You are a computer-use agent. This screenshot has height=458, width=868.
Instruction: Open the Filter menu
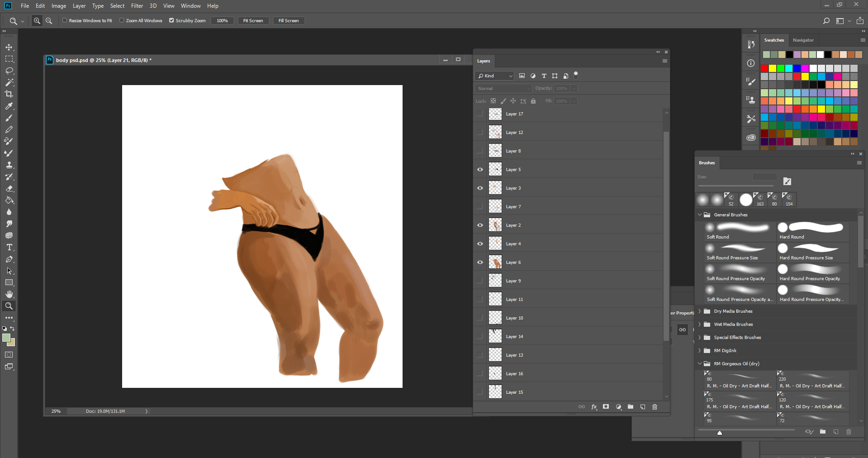[x=137, y=6]
